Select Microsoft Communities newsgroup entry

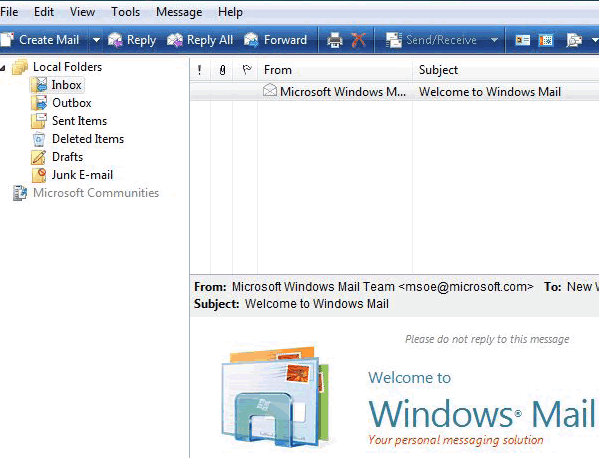coord(96,193)
